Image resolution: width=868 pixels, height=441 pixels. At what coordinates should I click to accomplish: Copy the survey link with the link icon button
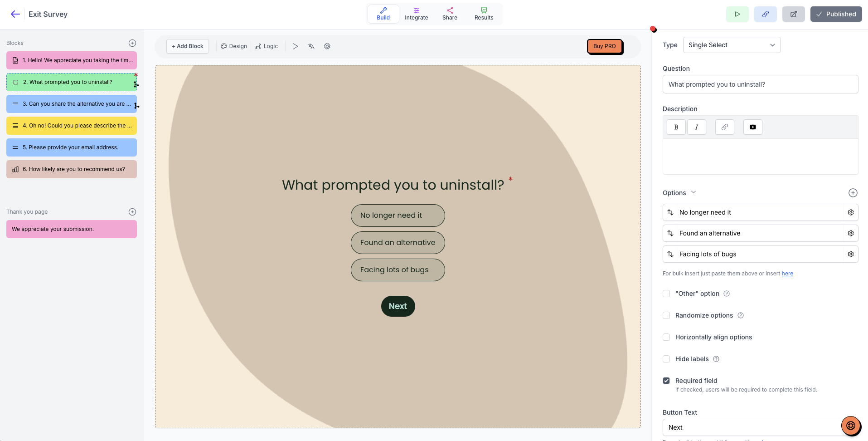[x=766, y=14]
